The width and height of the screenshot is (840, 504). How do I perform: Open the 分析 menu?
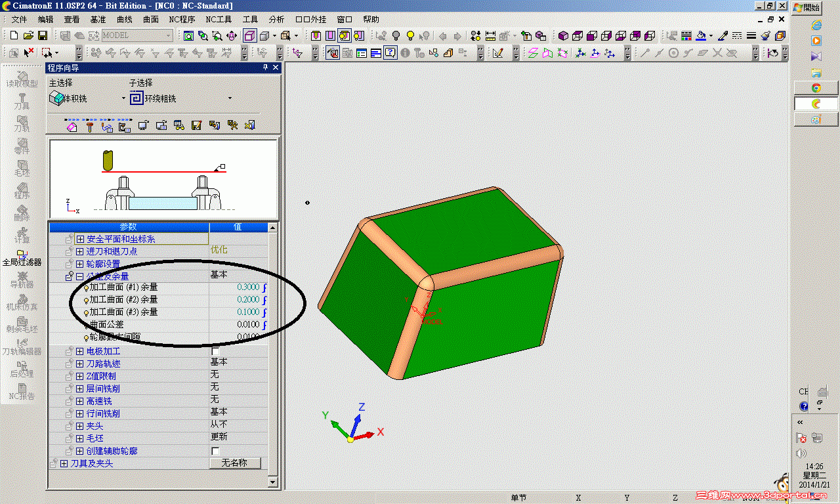pyautogui.click(x=277, y=20)
